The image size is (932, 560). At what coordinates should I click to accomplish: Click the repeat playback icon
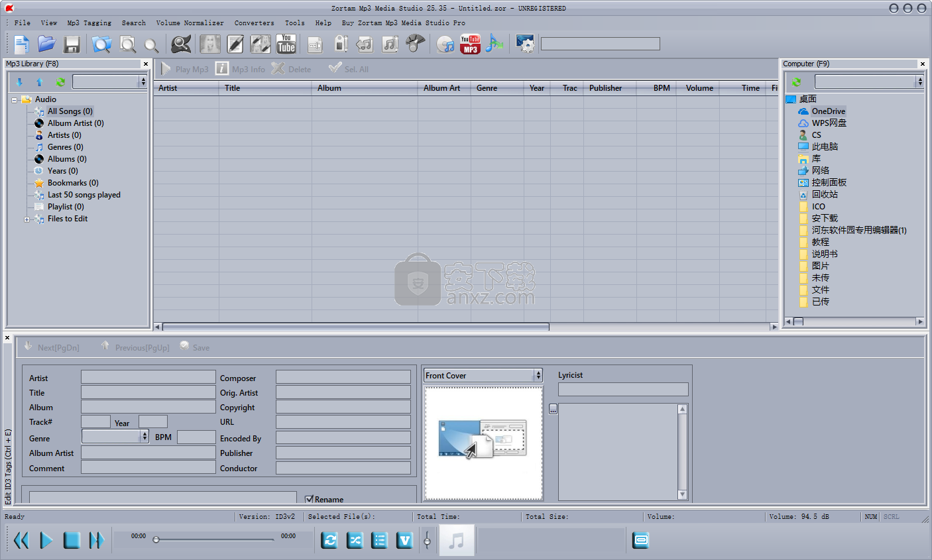point(329,541)
